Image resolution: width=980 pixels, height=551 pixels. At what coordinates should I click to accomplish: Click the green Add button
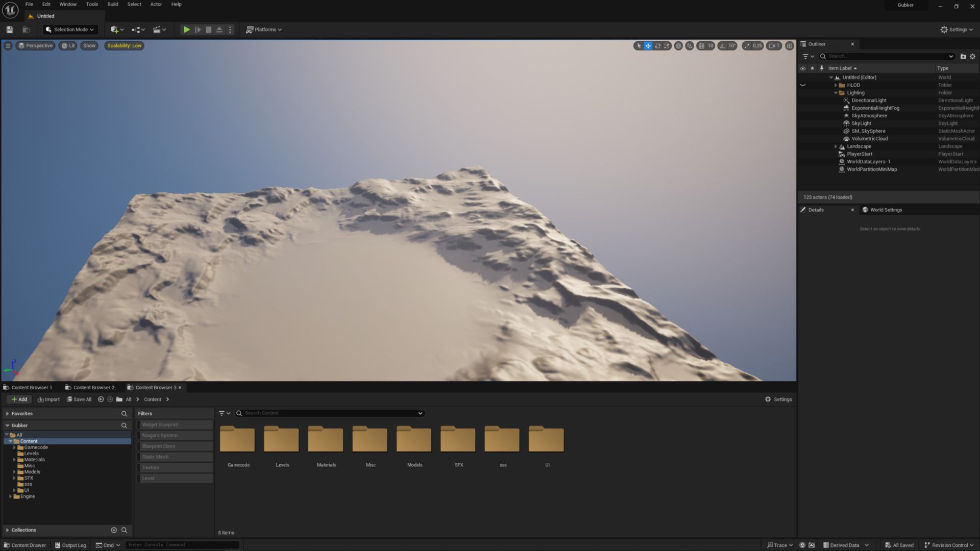click(x=19, y=399)
